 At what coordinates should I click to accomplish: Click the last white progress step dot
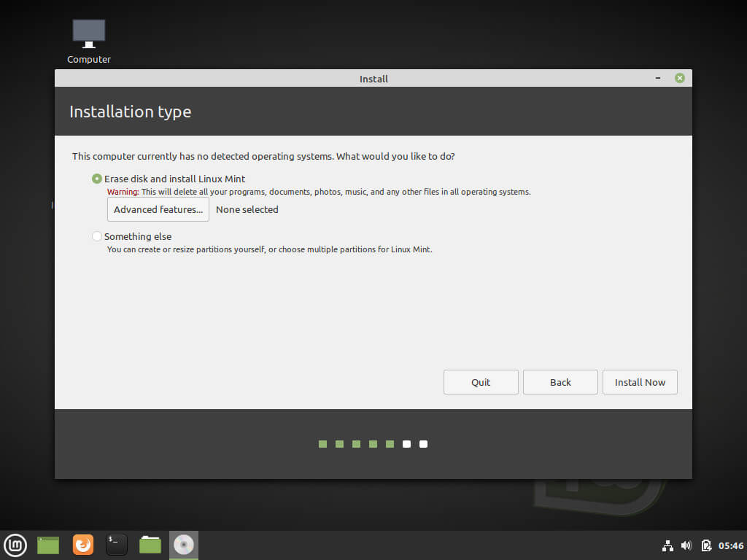tap(424, 444)
